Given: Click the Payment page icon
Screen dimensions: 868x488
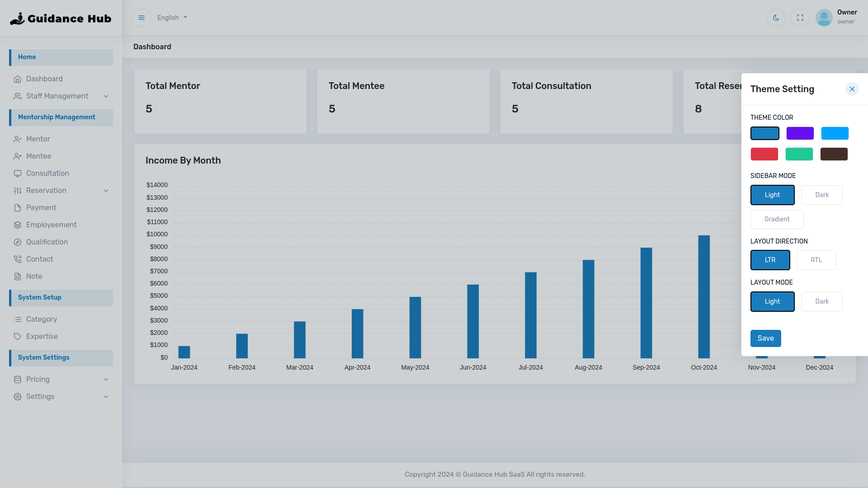Looking at the screenshot, I should point(18,207).
